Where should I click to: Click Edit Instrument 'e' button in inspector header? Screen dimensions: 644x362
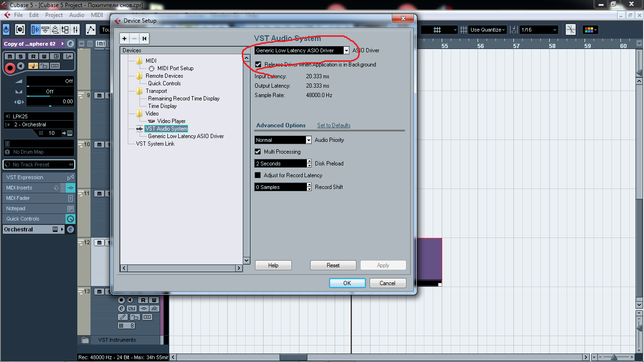click(x=70, y=44)
